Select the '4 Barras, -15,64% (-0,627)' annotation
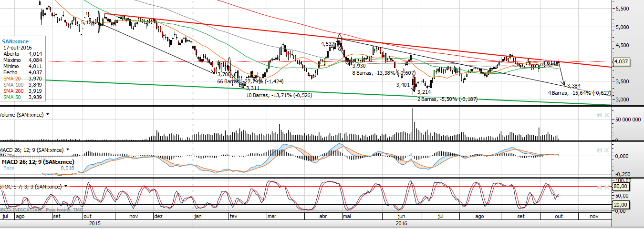Viewport: 644px width, 229px height. coord(579,93)
